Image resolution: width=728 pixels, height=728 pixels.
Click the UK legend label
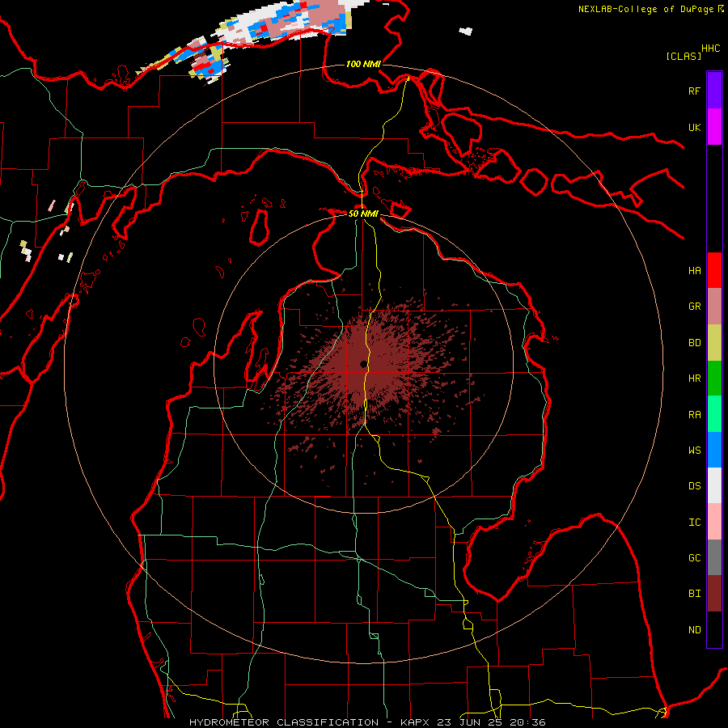pyautogui.click(x=694, y=127)
